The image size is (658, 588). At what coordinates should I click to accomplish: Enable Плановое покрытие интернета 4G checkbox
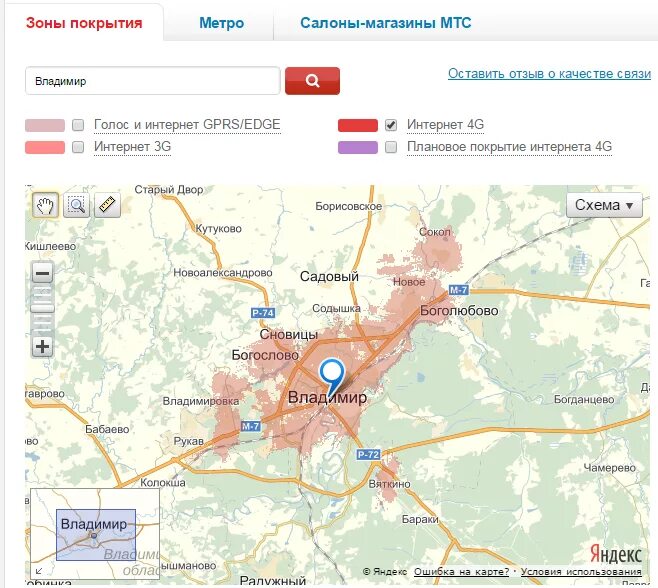click(391, 147)
